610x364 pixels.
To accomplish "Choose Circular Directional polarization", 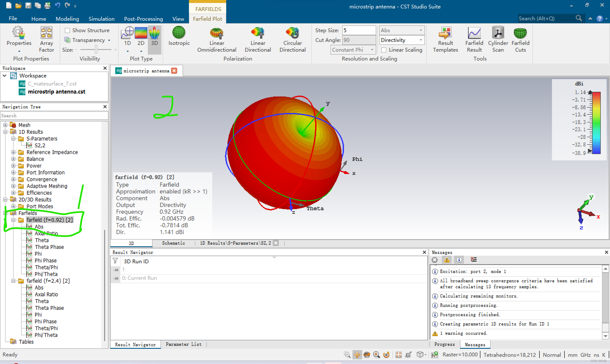I will pyautogui.click(x=292, y=33).
